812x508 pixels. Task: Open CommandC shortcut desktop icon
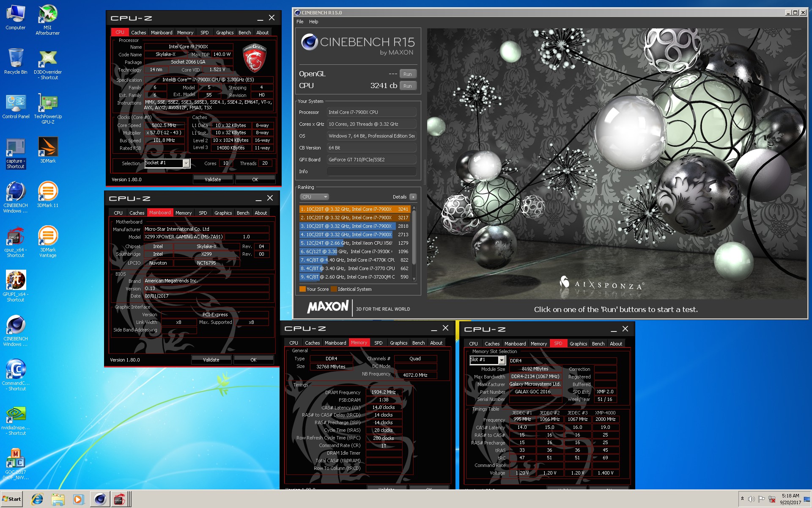tap(16, 375)
